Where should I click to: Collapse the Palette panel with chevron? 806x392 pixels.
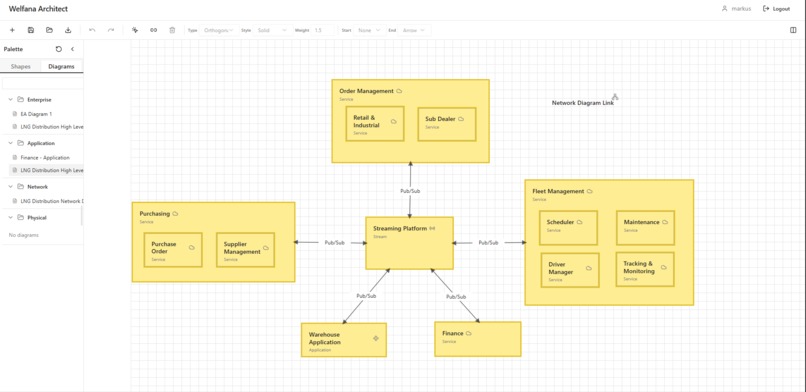point(72,49)
